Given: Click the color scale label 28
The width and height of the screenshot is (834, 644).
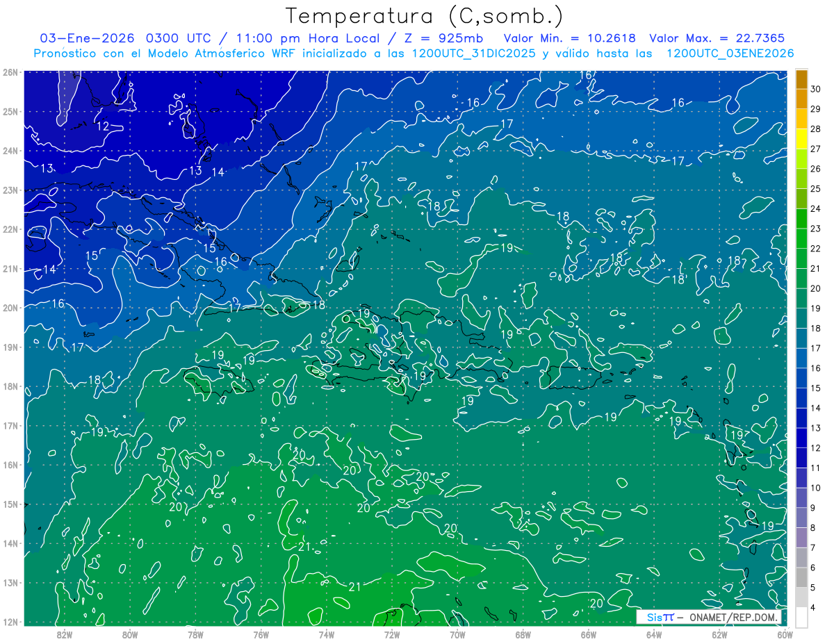Looking at the screenshot, I should pyautogui.click(x=816, y=129).
